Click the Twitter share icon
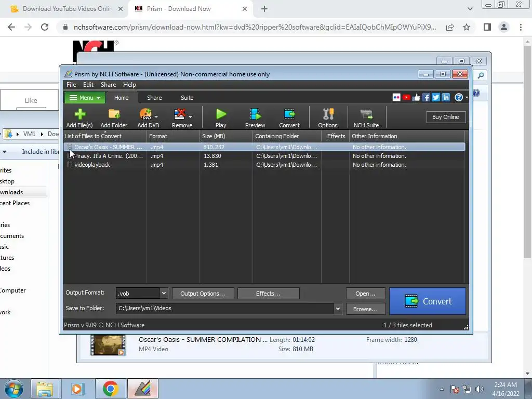This screenshot has height=399, width=532. tap(436, 98)
